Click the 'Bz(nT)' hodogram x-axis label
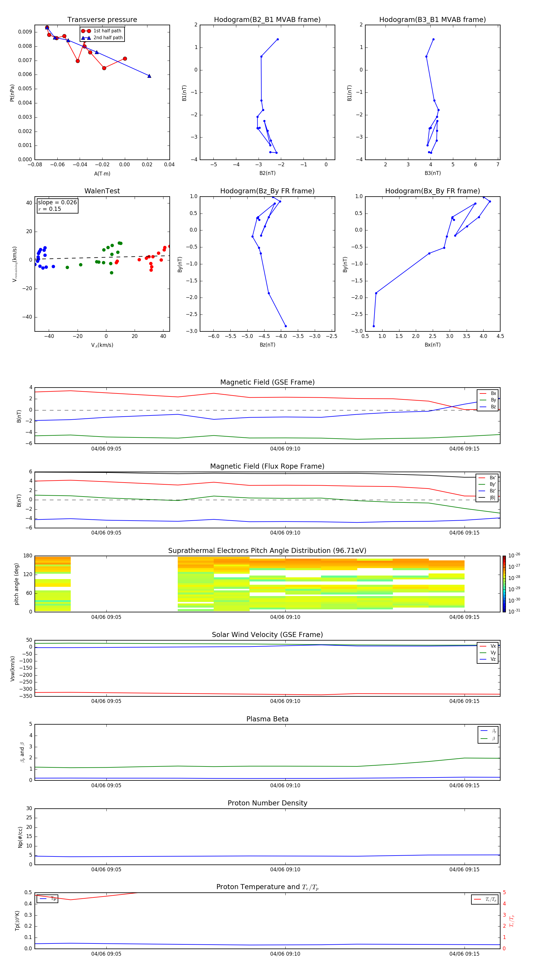The height and width of the screenshot is (980, 535). pyautogui.click(x=267, y=345)
